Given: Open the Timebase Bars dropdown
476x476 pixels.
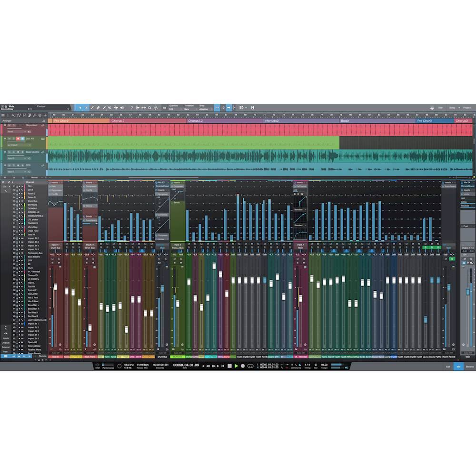Looking at the screenshot, I should 188,109.
